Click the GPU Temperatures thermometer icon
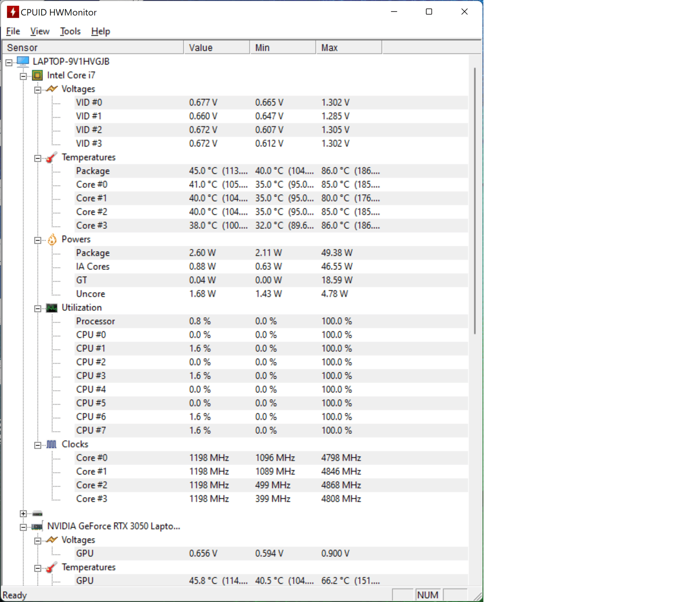The image size is (700, 602). click(x=52, y=567)
